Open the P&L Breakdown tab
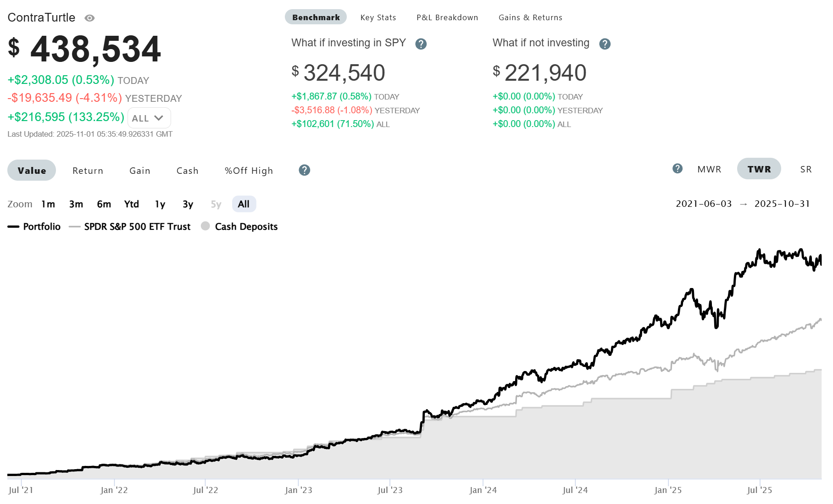This screenshot has height=504, width=833. (x=447, y=17)
